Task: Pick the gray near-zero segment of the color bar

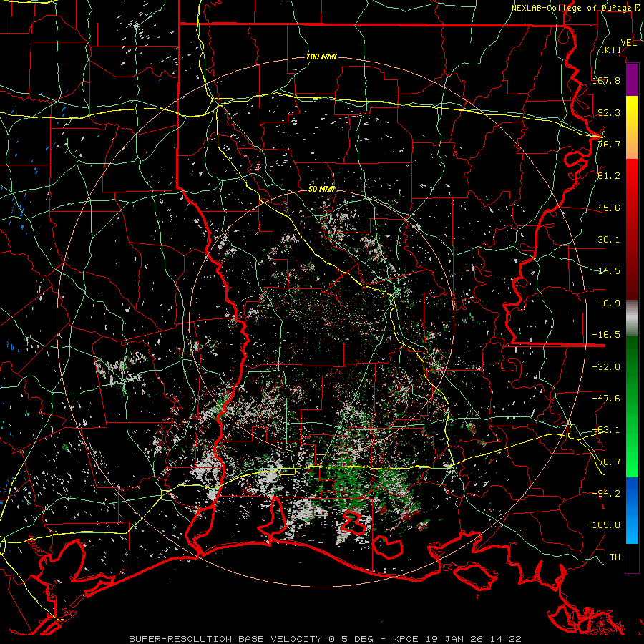Action: 632,318
